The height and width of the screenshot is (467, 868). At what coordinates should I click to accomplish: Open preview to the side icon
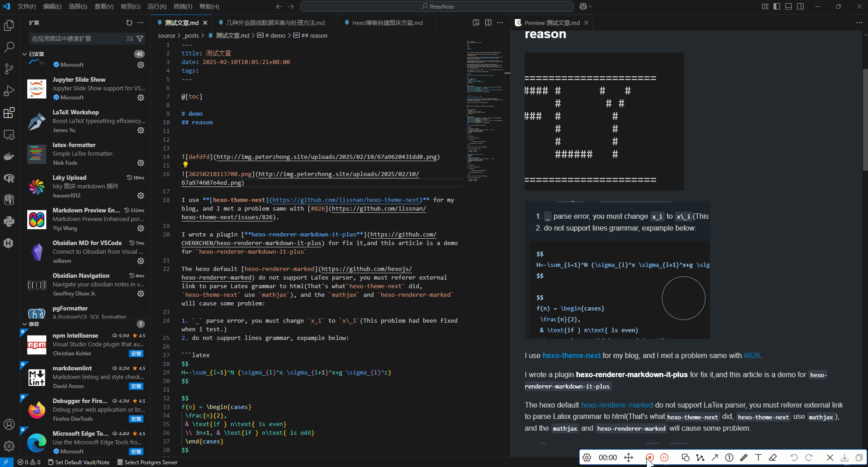point(476,23)
